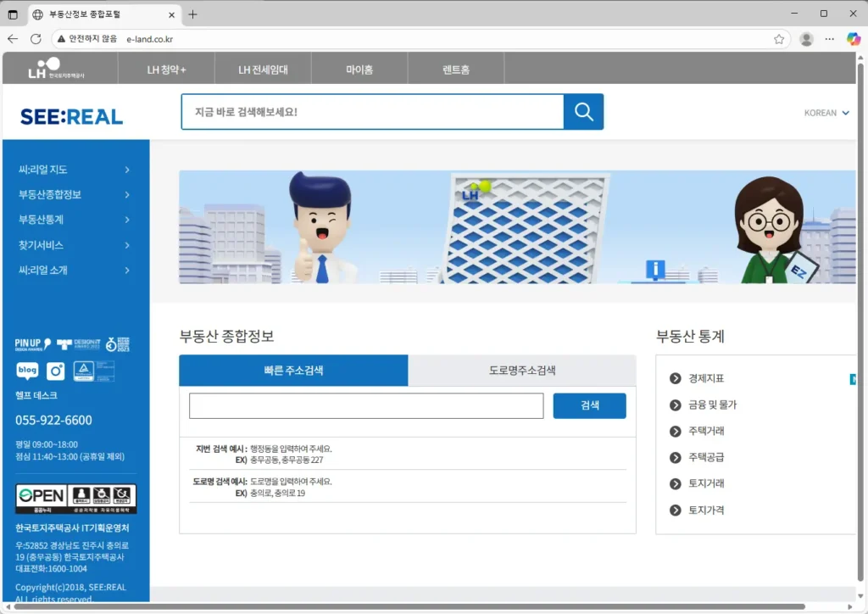Click the address search input field
This screenshot has height=614, width=868.
[x=364, y=405]
